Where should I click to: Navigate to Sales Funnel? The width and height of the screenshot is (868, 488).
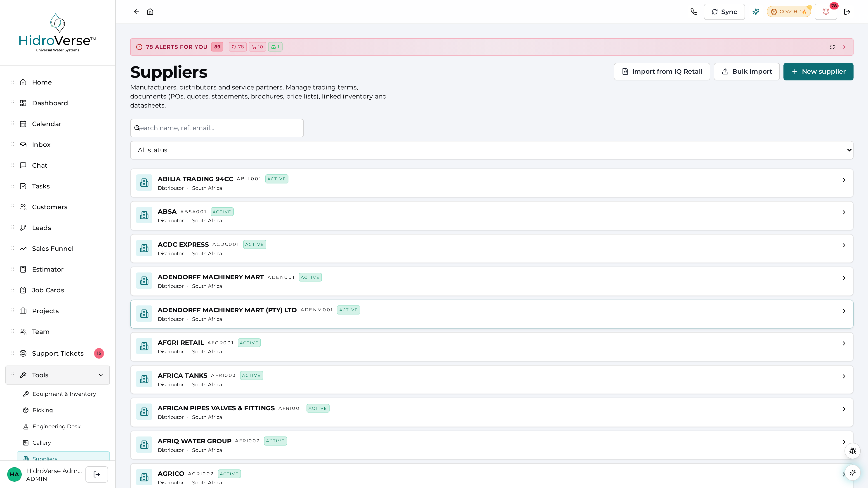pyautogui.click(x=58, y=249)
